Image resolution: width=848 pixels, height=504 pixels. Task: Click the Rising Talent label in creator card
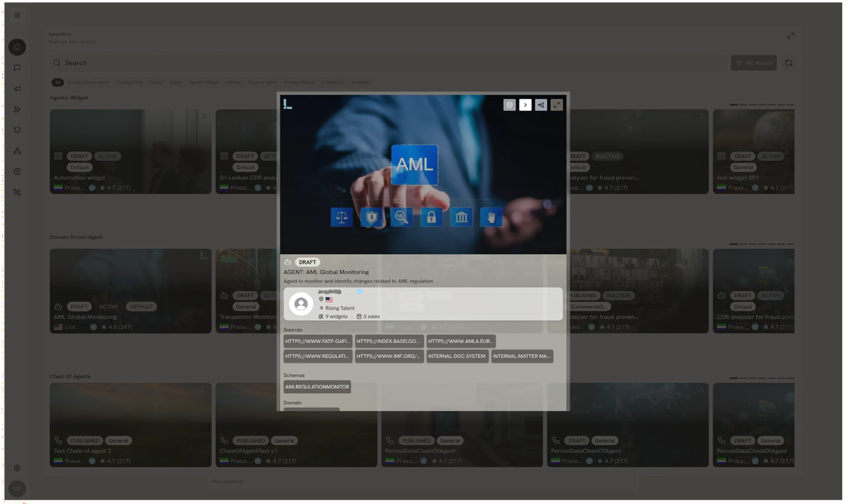[x=340, y=308]
